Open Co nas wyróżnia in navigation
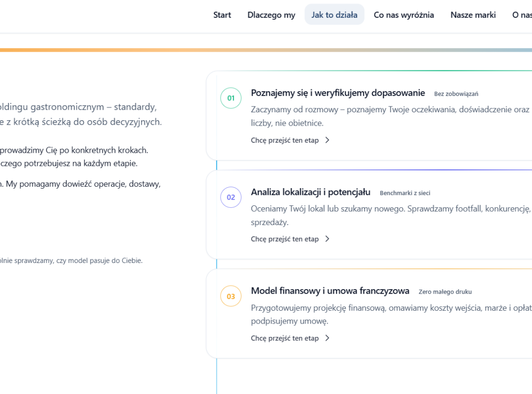This screenshot has width=532, height=394. click(404, 15)
